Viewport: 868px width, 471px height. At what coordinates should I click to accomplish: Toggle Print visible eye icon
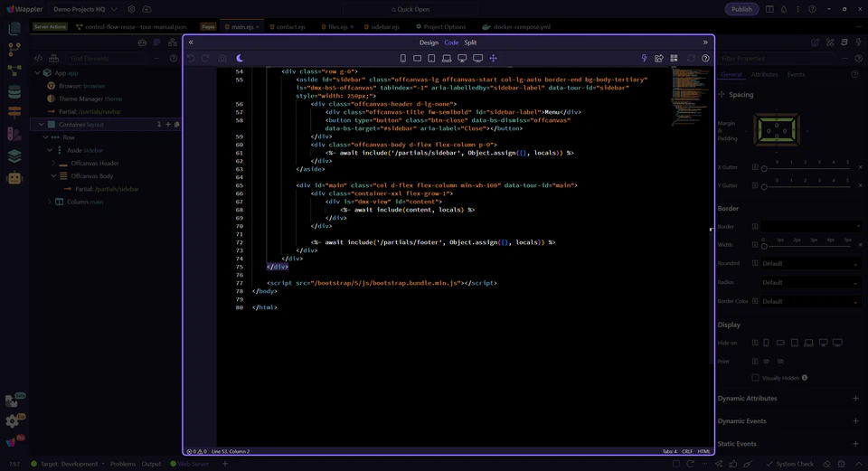click(766, 362)
